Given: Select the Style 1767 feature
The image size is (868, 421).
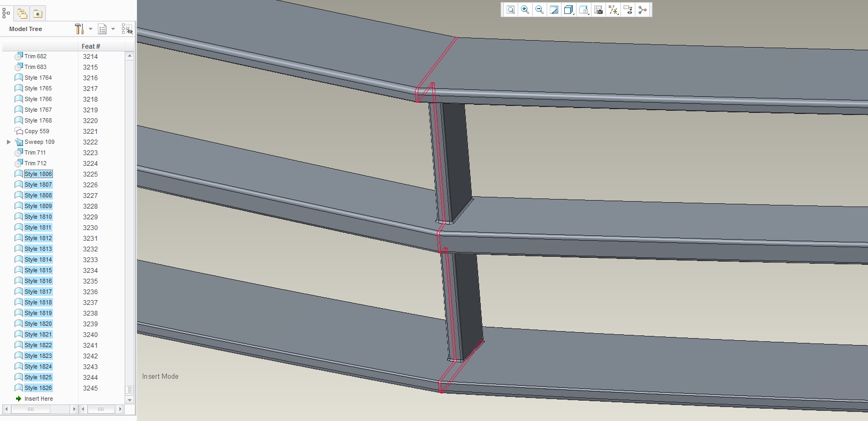Looking at the screenshot, I should 38,110.
